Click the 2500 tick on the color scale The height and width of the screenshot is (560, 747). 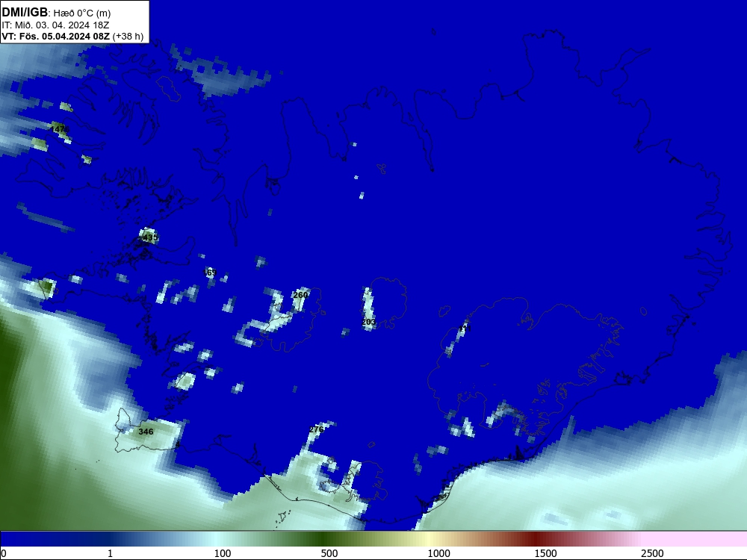coord(652,553)
